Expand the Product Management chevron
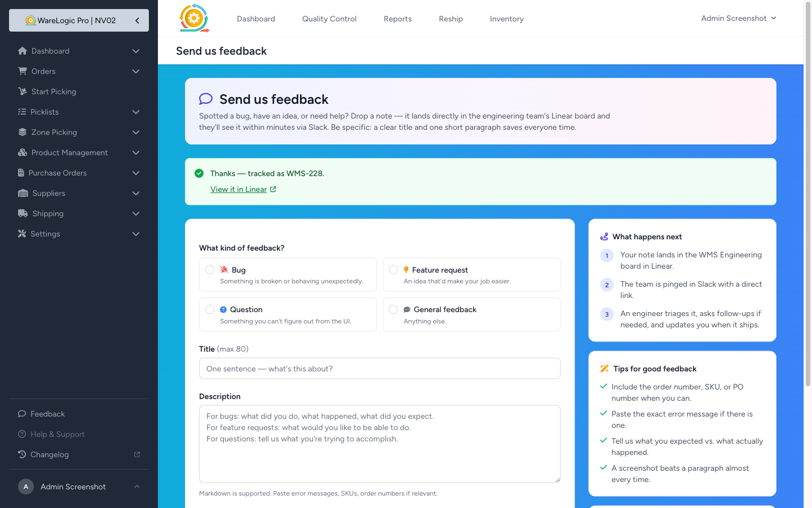The width and height of the screenshot is (812, 508). click(x=136, y=152)
